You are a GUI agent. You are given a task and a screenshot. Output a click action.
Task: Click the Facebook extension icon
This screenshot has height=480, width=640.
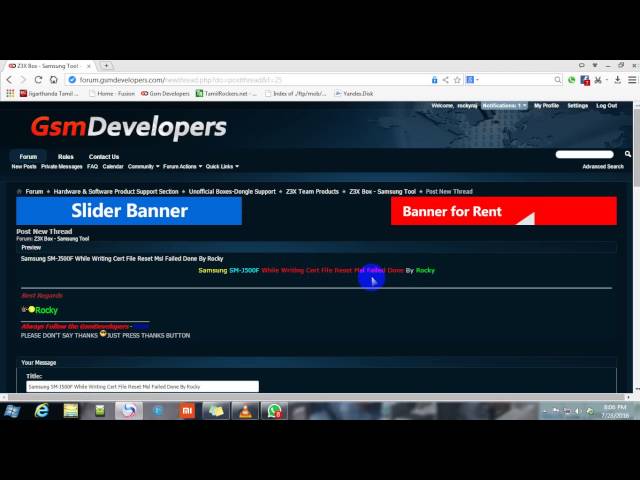[x=585, y=80]
